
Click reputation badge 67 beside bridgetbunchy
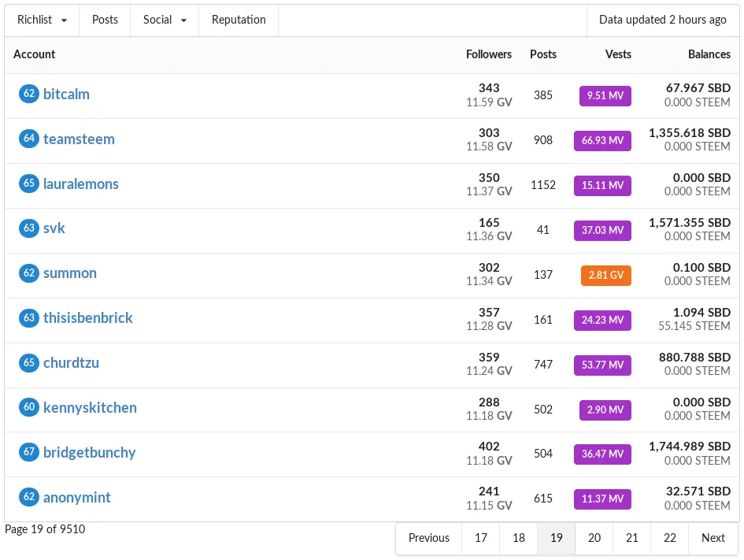point(29,451)
